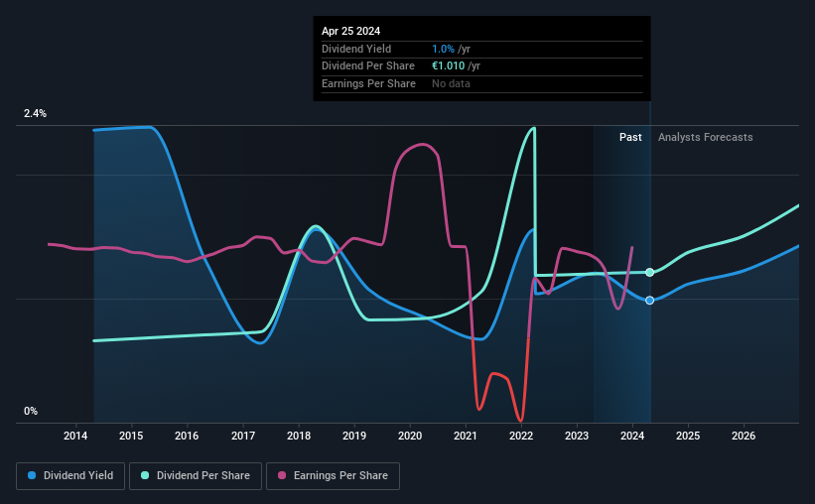Screen dimensions: 815x504
Task: Click the 2015 x-axis year label
Action: (x=131, y=436)
